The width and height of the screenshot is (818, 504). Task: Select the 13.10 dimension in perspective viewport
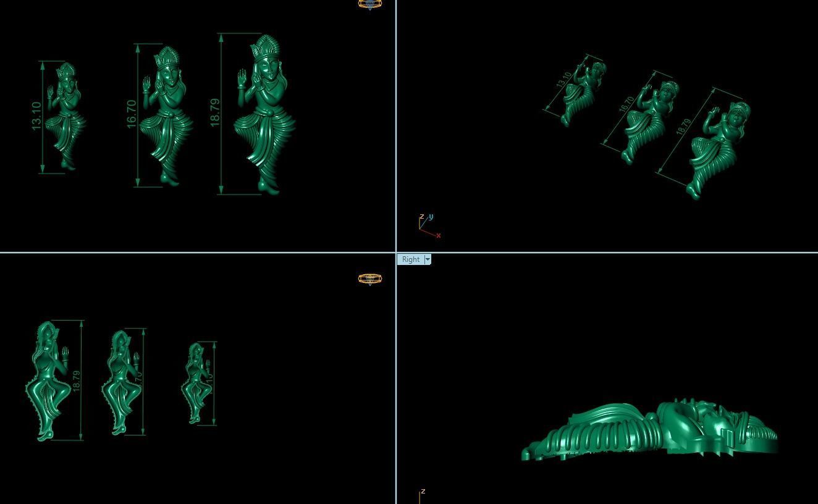pyautogui.click(x=563, y=80)
